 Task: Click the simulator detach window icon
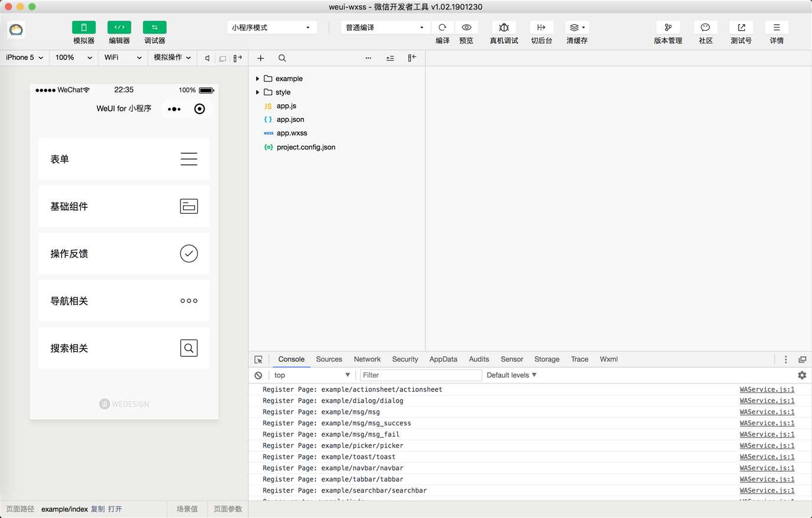tap(222, 58)
